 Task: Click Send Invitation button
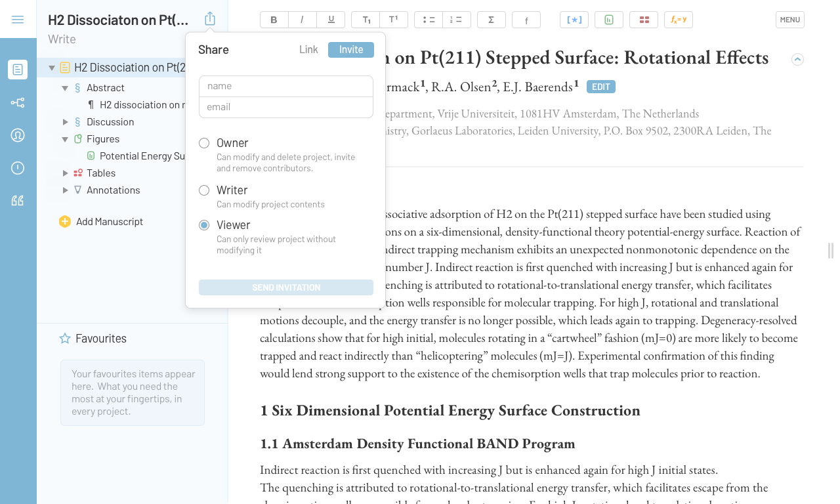tap(286, 287)
